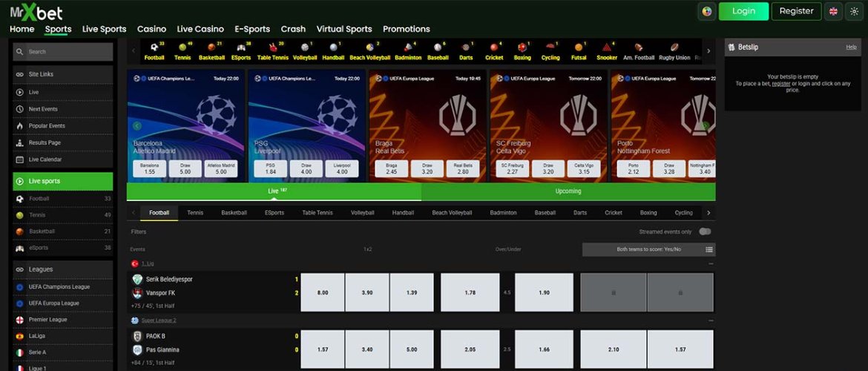
Task: Collapse the 1. Lig league section
Action: pyautogui.click(x=711, y=264)
